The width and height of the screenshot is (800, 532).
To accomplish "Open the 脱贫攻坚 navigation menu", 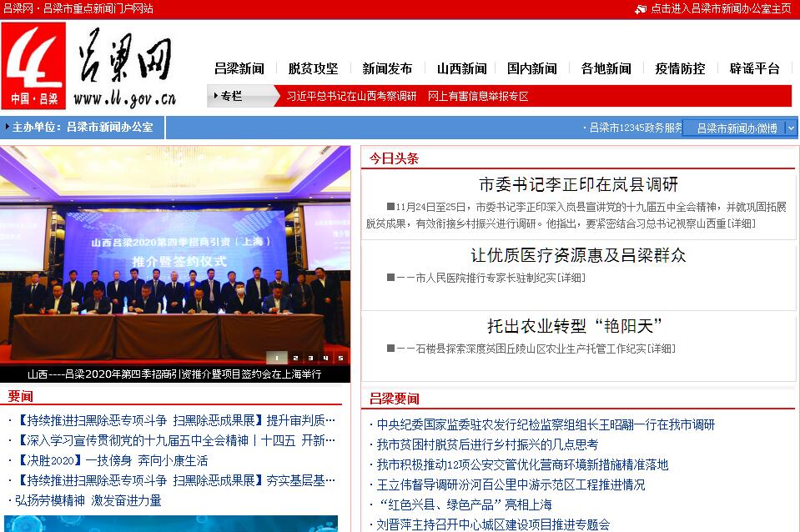I will click(314, 68).
